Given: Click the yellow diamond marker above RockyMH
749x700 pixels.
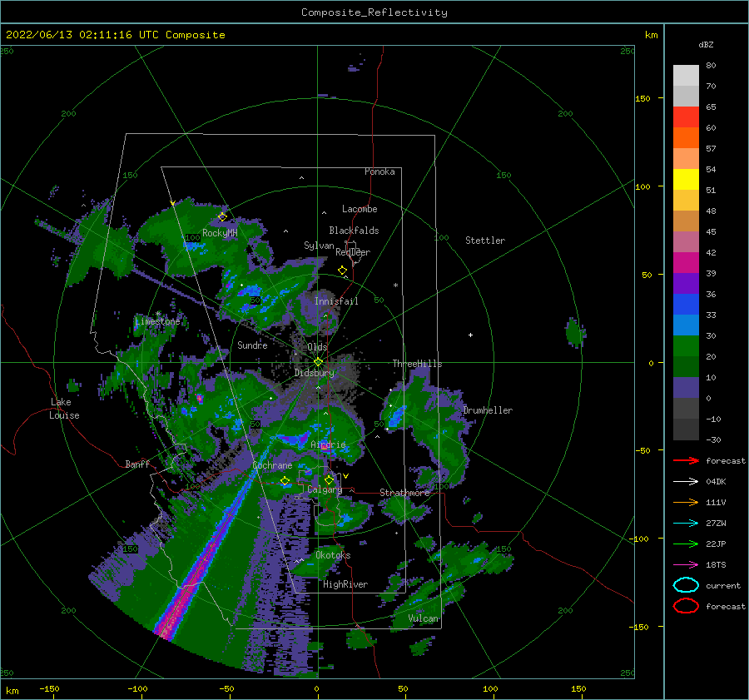Looking at the screenshot, I should click(222, 217).
